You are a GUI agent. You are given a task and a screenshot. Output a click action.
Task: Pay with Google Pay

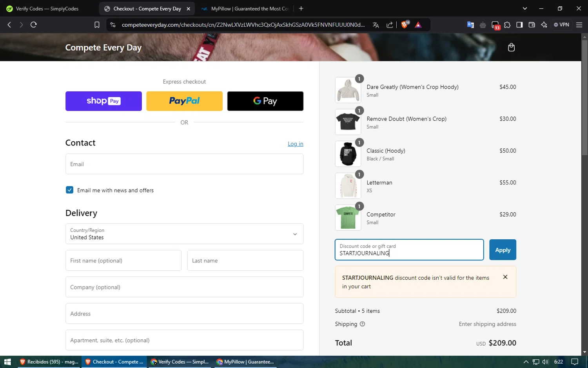click(265, 101)
